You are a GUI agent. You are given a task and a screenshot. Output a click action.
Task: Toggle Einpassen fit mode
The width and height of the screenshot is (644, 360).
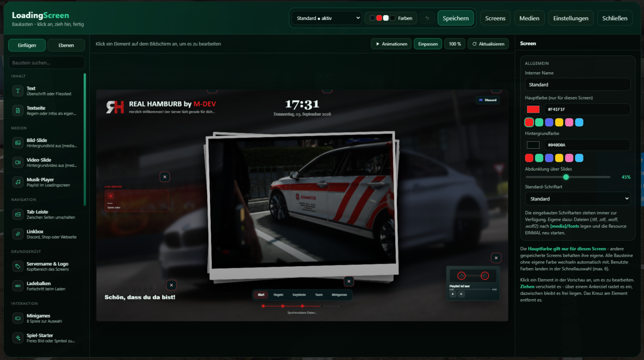point(428,44)
